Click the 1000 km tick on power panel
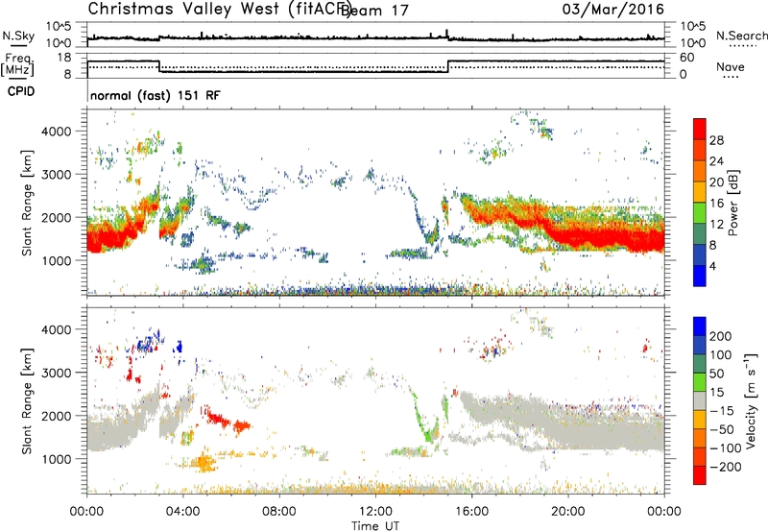Screen dimensions: 768x532 (56, 260)
